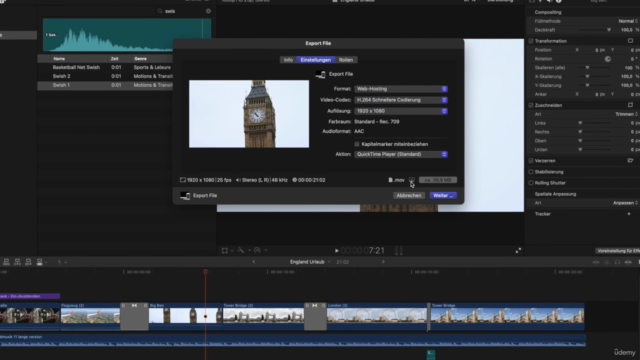The height and width of the screenshot is (360, 640).
Task: Toggle viewer fullscreen icon
Action: 518,251
